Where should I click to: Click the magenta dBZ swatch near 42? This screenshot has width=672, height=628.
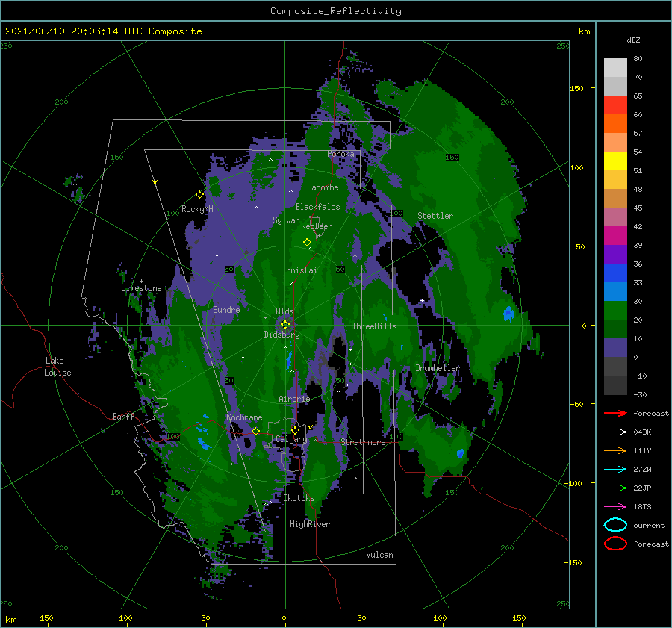(x=615, y=236)
